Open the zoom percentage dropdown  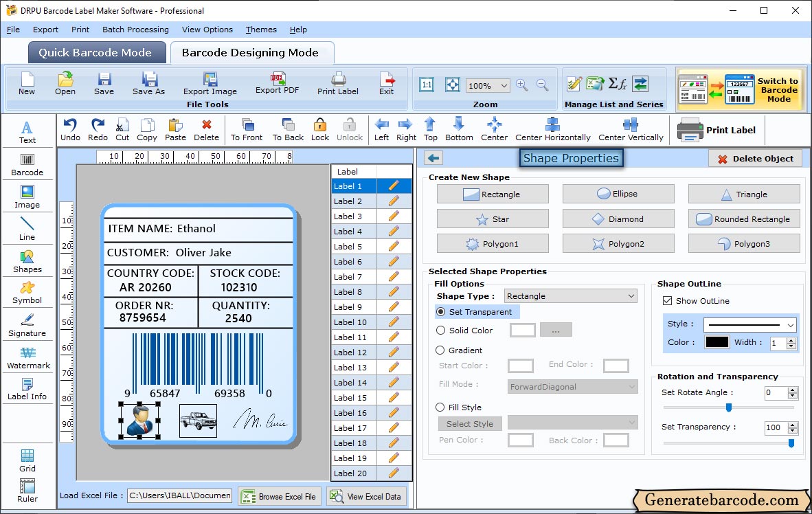[x=504, y=85]
